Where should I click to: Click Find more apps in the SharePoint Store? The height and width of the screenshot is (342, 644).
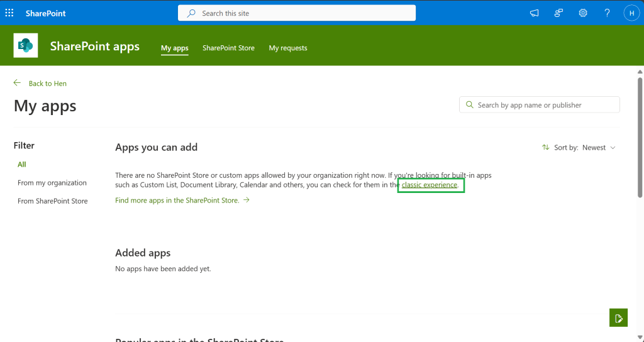[177, 201]
